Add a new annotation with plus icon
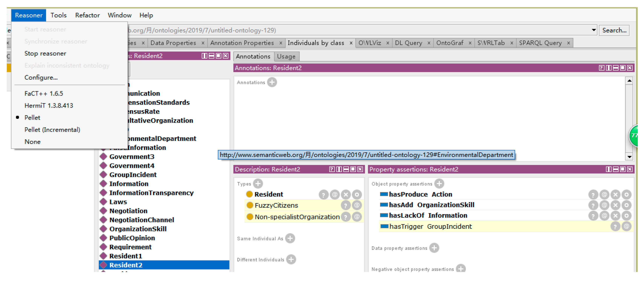This screenshot has width=644, height=281. pyautogui.click(x=272, y=82)
